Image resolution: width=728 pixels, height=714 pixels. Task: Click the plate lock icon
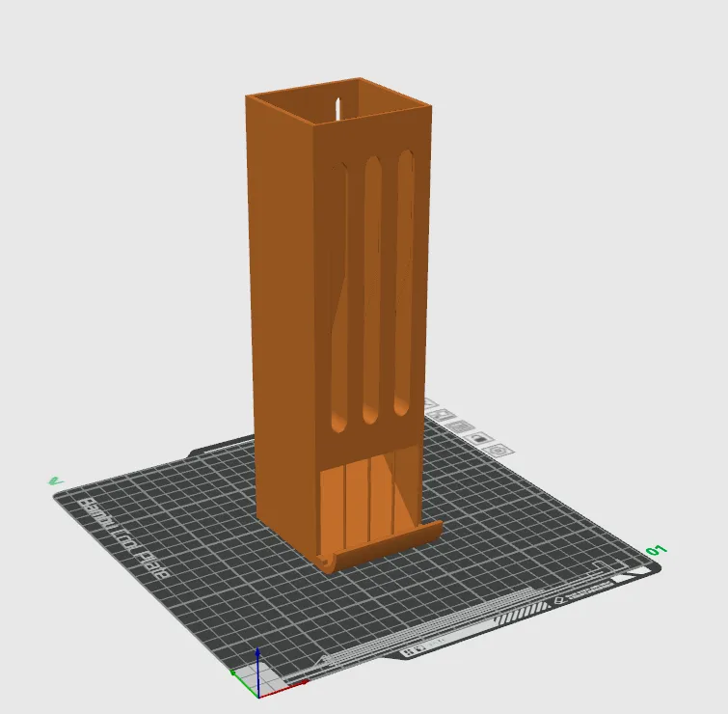click(x=479, y=438)
